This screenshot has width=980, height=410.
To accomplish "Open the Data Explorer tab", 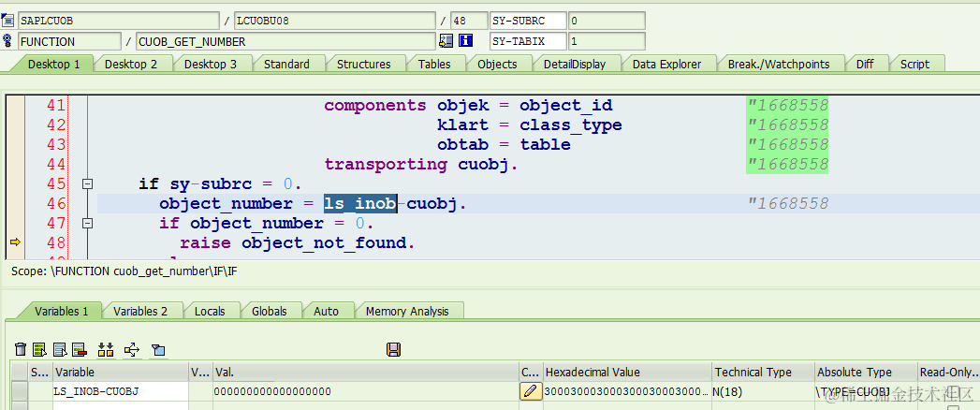I will click(666, 64).
